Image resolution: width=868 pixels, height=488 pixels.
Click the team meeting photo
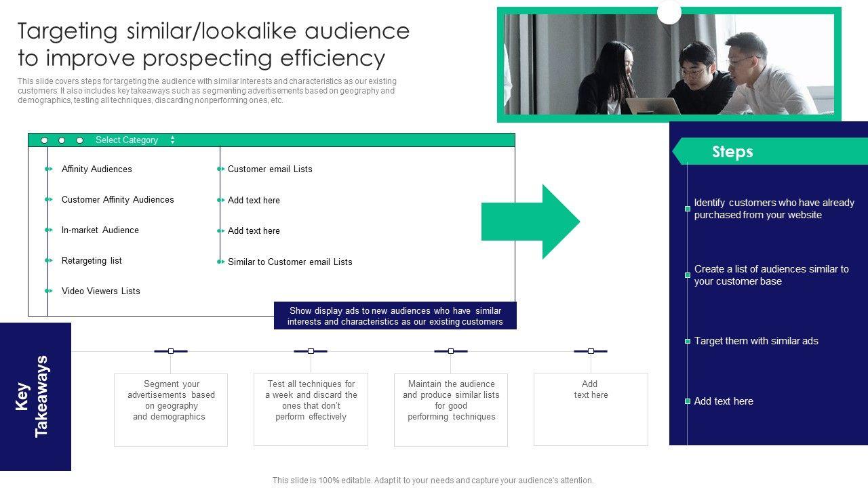[x=669, y=64]
